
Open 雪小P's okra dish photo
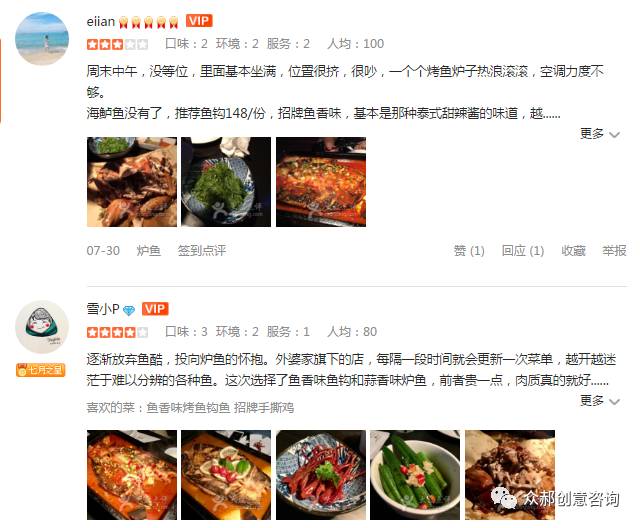(415, 475)
